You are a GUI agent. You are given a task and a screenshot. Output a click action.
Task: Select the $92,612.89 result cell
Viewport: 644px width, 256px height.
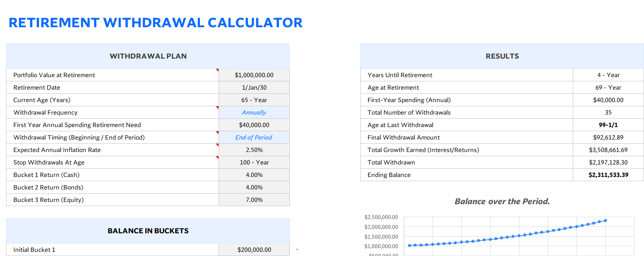tap(608, 137)
